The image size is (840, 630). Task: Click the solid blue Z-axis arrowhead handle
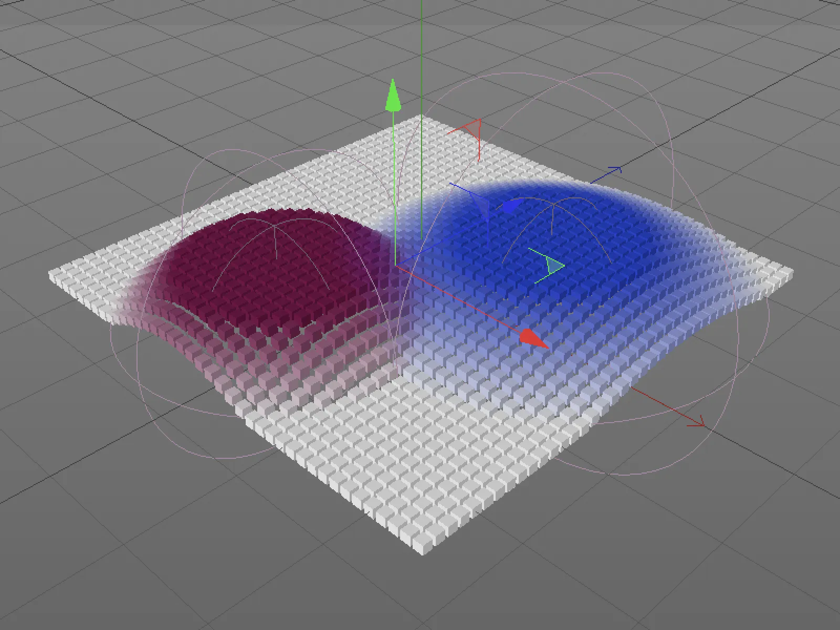tap(512, 206)
